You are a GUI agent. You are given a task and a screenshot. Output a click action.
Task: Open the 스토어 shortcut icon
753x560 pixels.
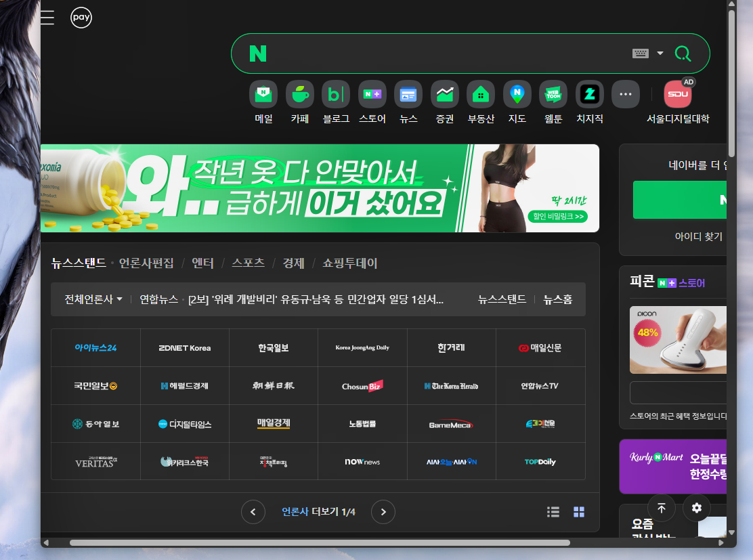pos(372,94)
